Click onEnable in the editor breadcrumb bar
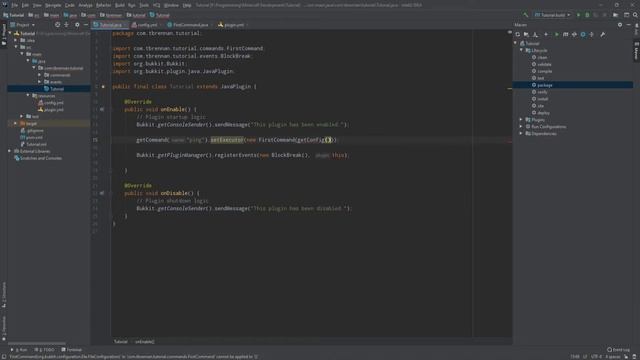The image size is (640, 360). 145,342
